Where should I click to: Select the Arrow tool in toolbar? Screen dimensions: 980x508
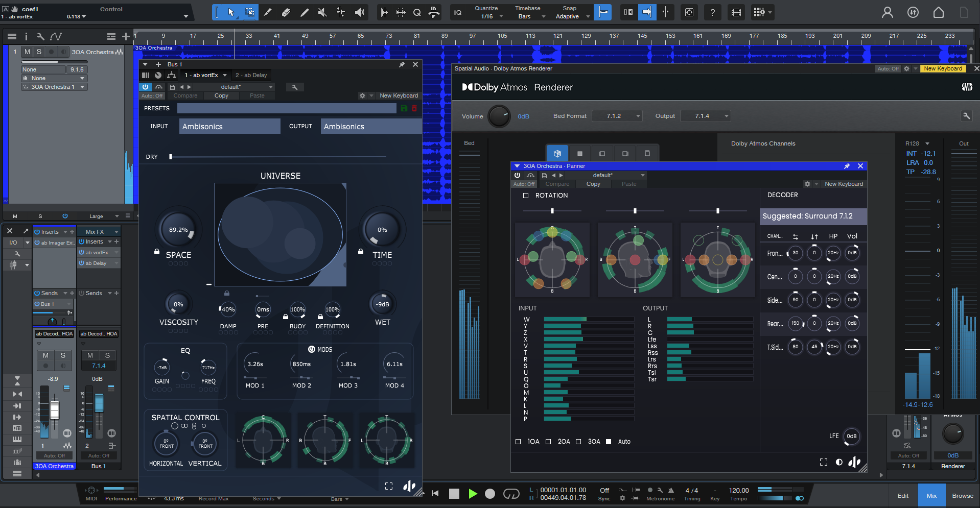coord(231,12)
